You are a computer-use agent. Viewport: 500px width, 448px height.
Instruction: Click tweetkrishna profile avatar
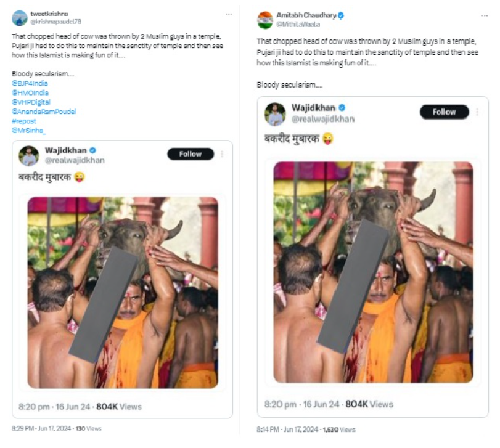click(x=20, y=18)
